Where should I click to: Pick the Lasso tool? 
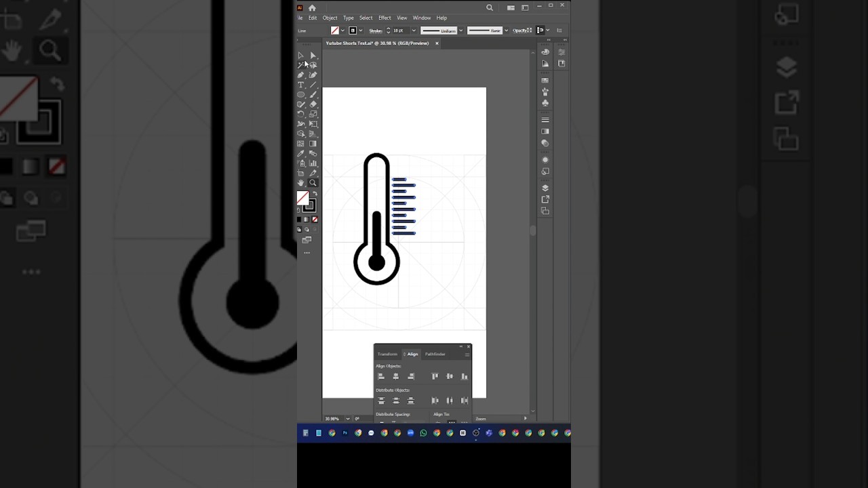[313, 65]
